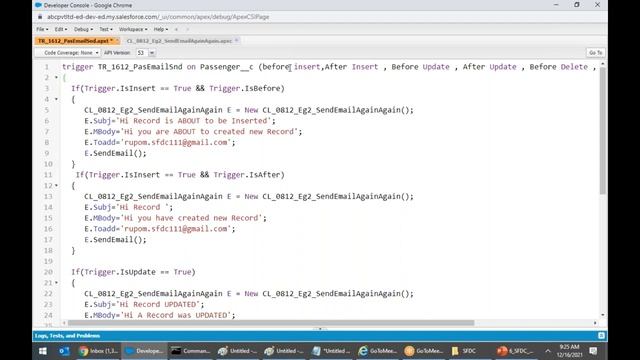Open the Logs, Tests, and Problems panel
Image resolution: width=640 pixels, height=360 pixels.
point(67,336)
